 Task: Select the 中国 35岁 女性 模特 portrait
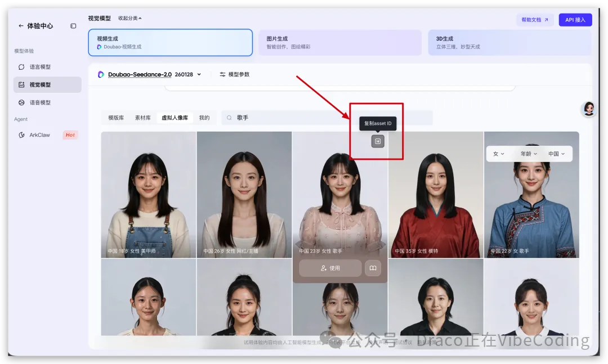coord(436,195)
